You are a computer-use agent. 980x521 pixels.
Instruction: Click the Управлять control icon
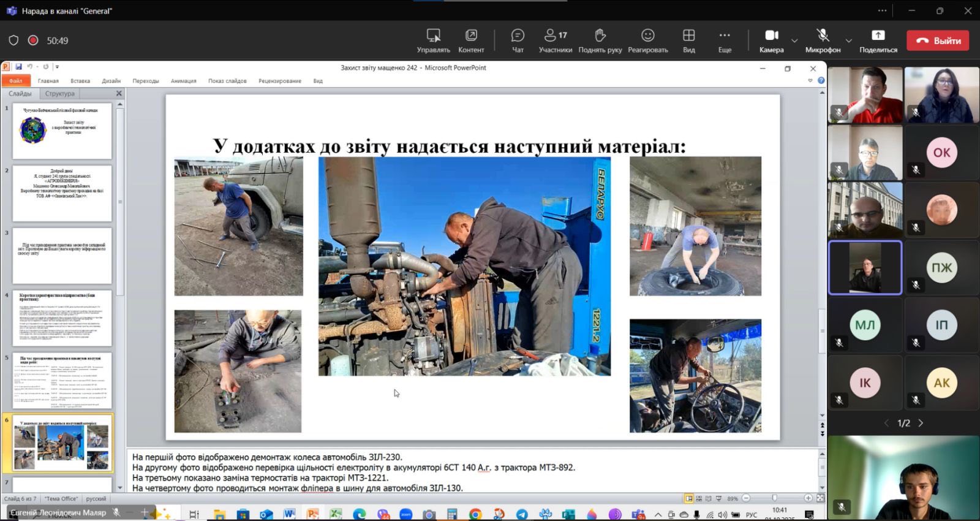(433, 40)
